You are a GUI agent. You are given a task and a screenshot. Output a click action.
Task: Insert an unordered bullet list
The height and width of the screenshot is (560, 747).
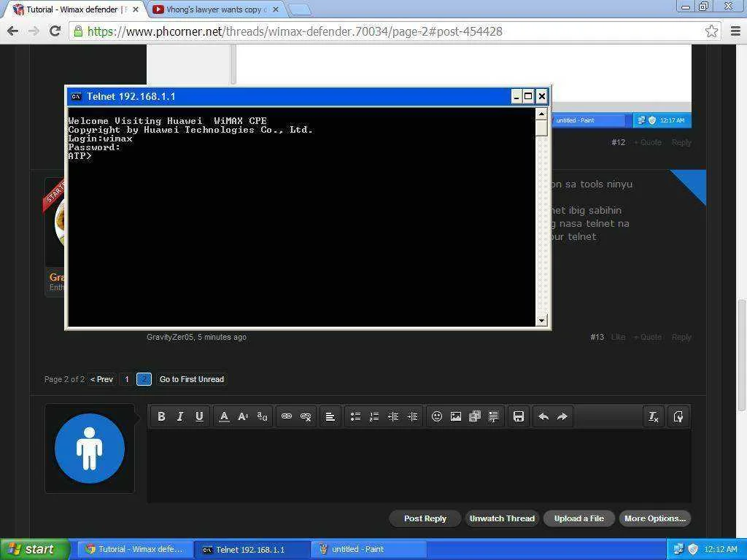355,416
